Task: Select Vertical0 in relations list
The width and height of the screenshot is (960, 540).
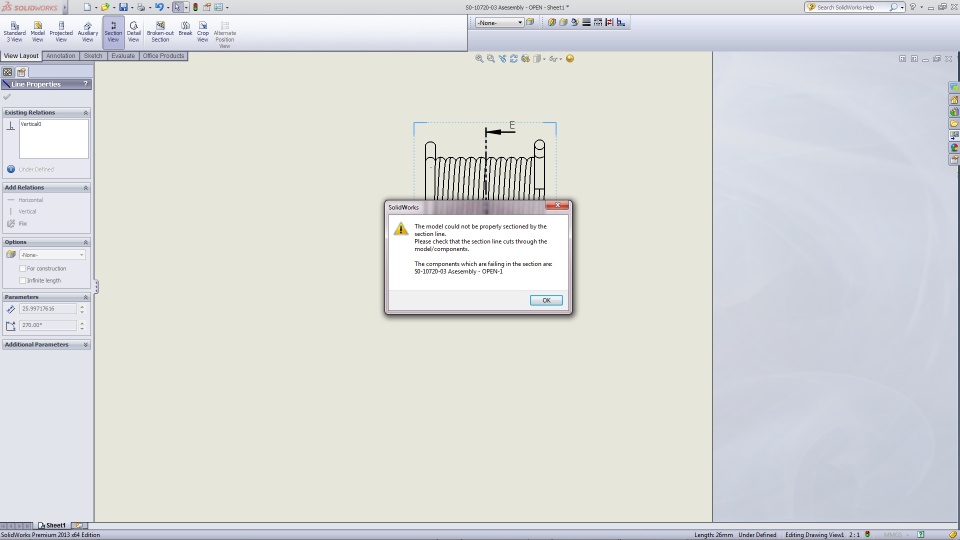Action: (31, 124)
